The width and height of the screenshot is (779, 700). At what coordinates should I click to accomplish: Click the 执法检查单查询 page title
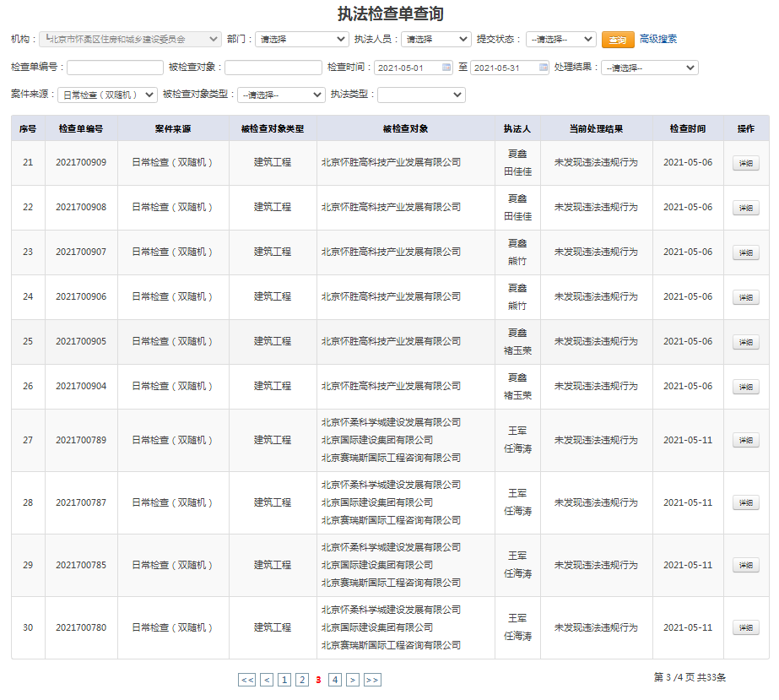(x=391, y=14)
